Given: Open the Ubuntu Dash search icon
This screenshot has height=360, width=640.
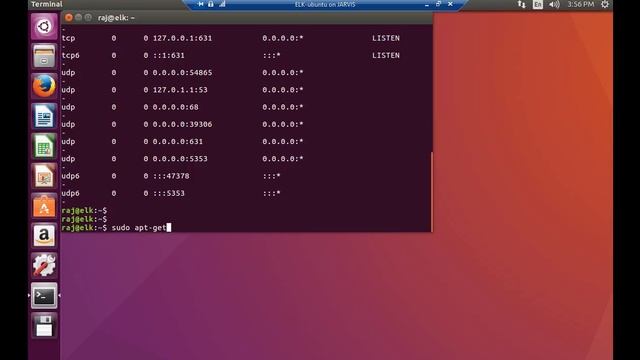Looking at the screenshot, I should [44, 27].
